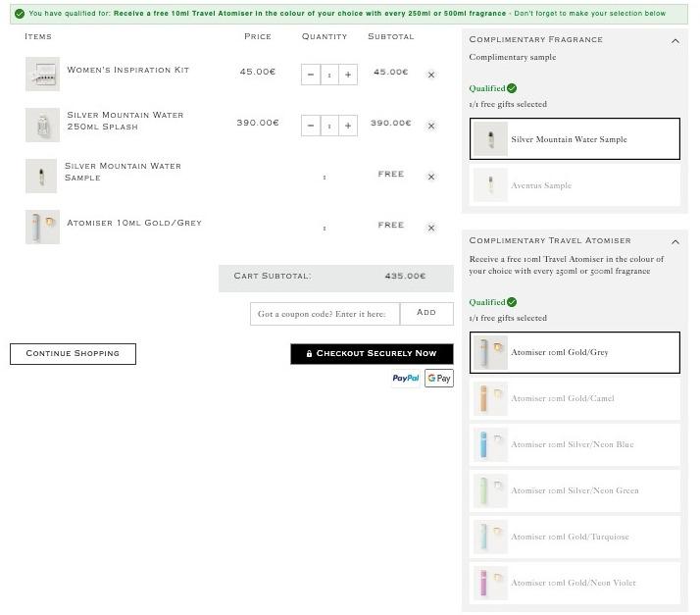
Task: Click Qualified checkmark under Complimentary Fragrance
Action: point(512,88)
